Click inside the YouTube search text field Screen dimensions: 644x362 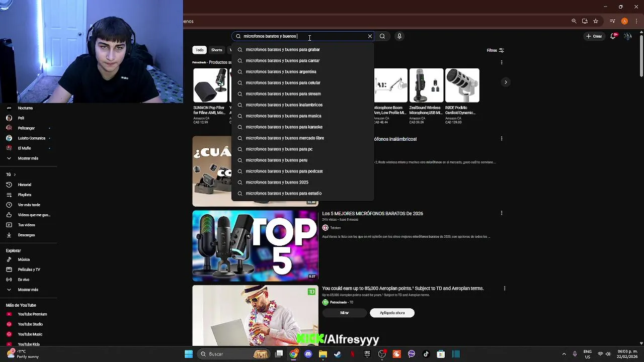[304, 36]
